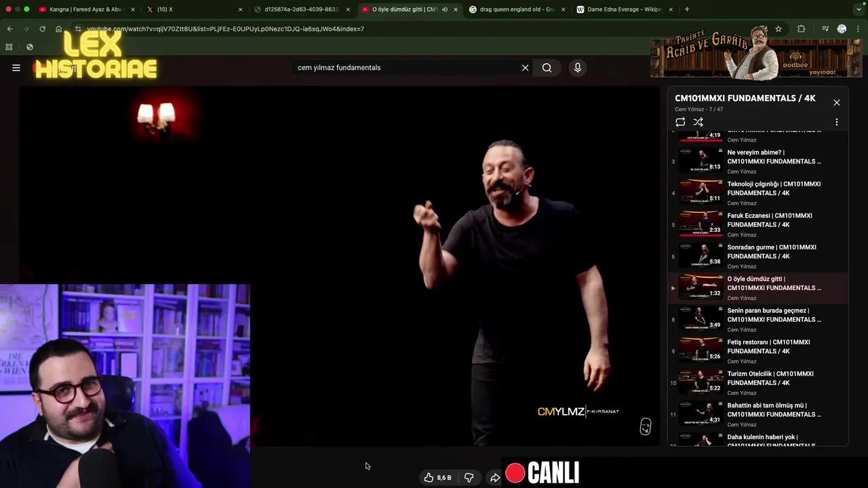Click the mouse scroll icon on video
This screenshot has width=868, height=488.
[646, 426]
